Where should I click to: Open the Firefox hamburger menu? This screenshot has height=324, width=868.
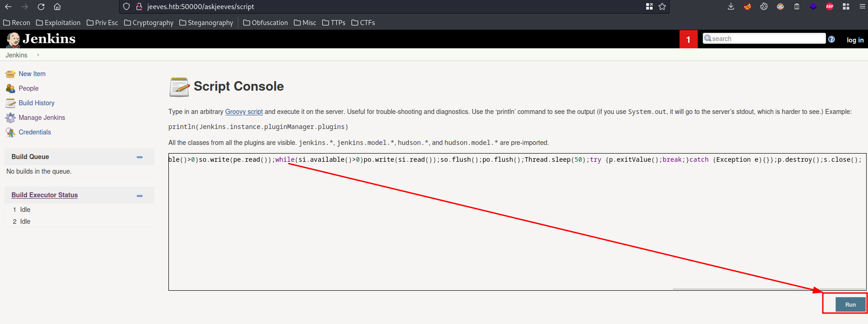862,6
